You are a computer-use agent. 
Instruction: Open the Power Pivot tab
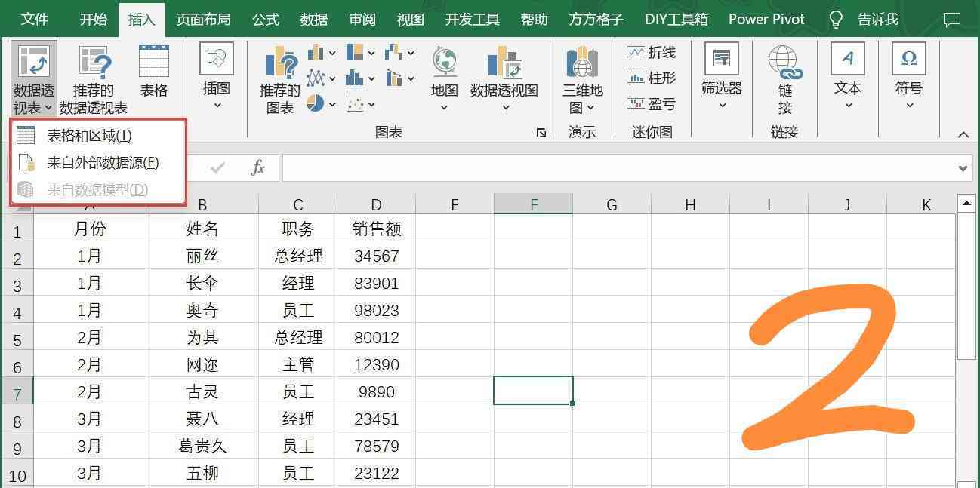coord(766,19)
